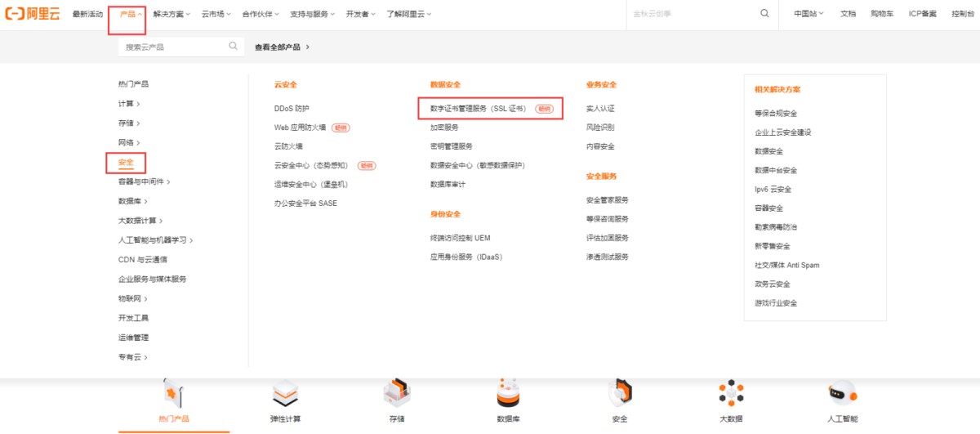Select the 数据库 category icon
The image size is (980, 434).
coord(508,394)
